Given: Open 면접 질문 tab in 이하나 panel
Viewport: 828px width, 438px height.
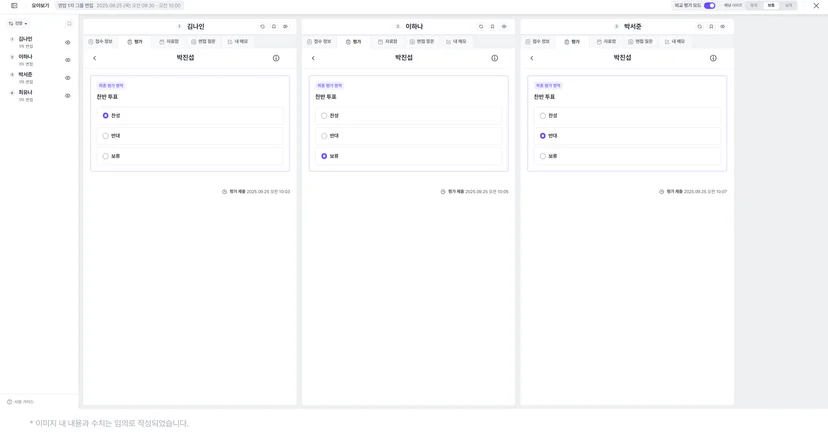Looking at the screenshot, I should pyautogui.click(x=422, y=41).
